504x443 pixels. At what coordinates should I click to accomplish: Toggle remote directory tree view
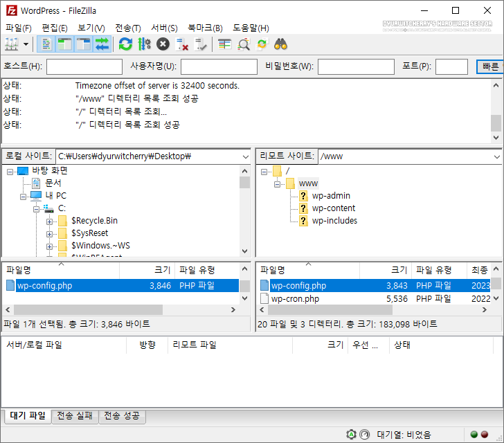pos(84,44)
